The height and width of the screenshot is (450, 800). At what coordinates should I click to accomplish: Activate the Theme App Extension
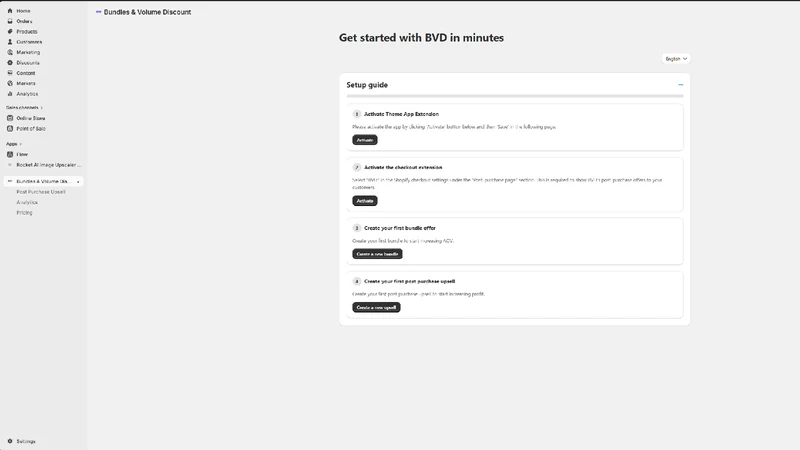365,140
